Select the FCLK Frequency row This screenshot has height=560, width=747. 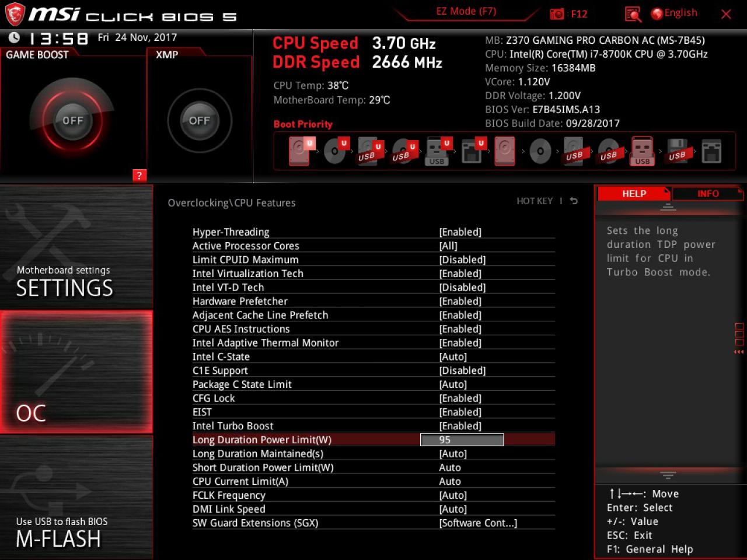tap(373, 495)
